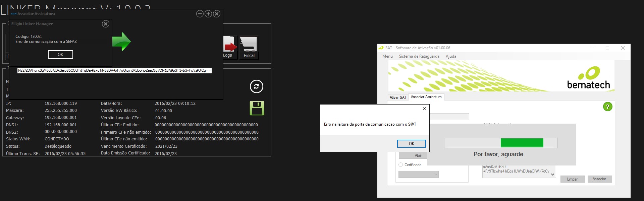Open the Sistema de Retaguarda menu

pos(419,56)
